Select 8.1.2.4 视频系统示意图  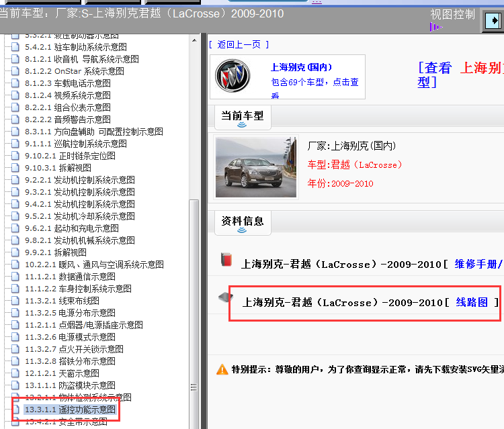(x=68, y=95)
